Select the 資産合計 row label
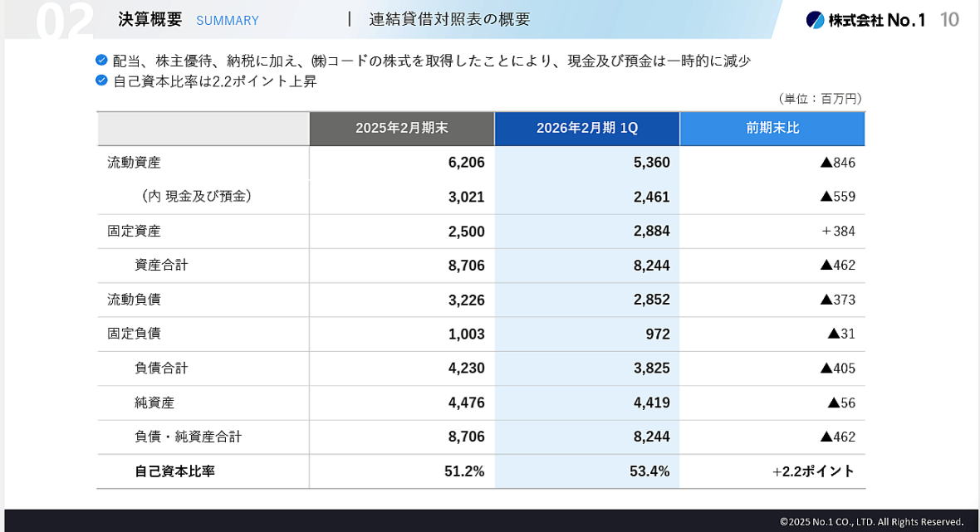Viewport: 980px width, 532px height. [161, 265]
